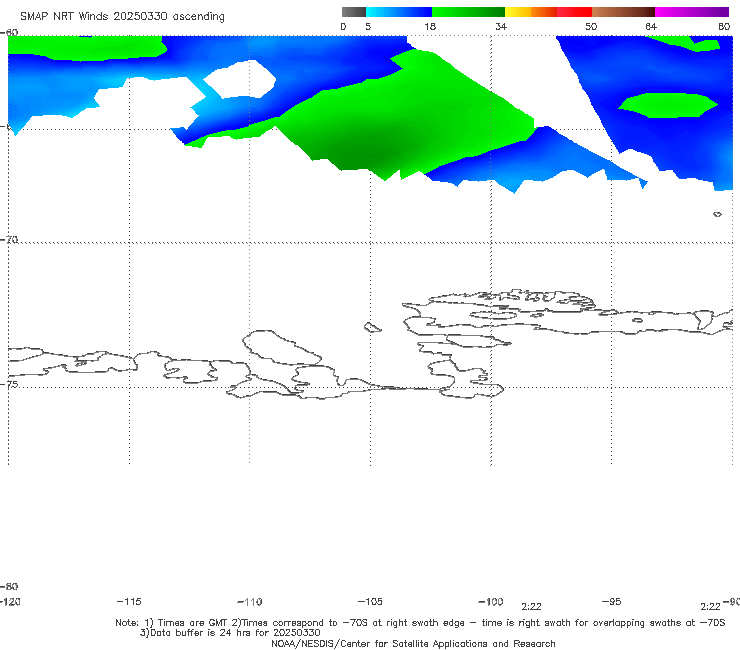Click the 'Times are GMT' note line
This screenshot has height=650, width=740.
420,623
